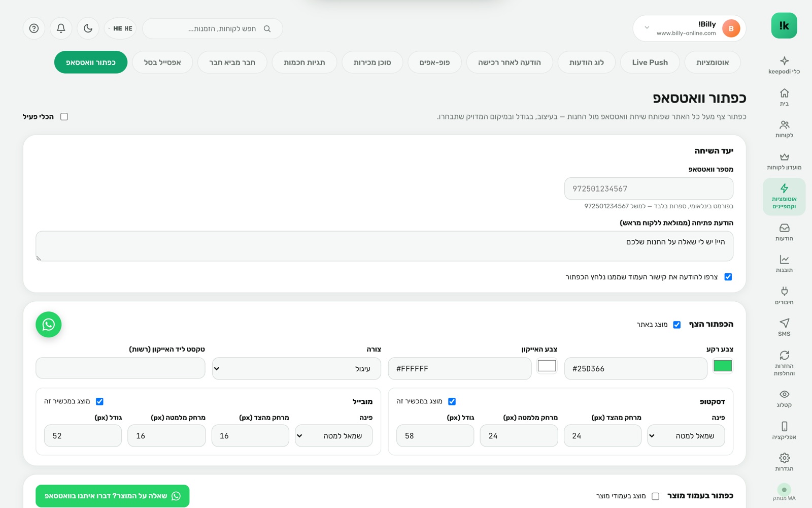Toggle floating button 'מוצג באתר' checkbox
The height and width of the screenshot is (508, 812).
(x=677, y=325)
